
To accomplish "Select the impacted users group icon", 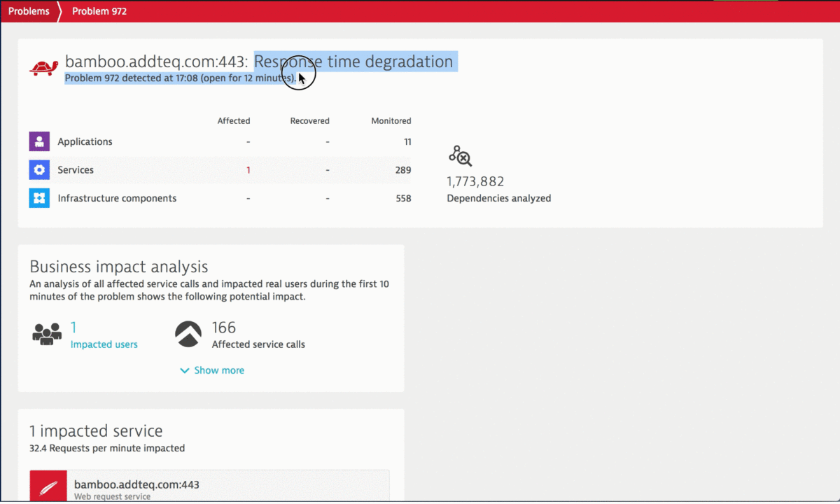I will [46, 334].
